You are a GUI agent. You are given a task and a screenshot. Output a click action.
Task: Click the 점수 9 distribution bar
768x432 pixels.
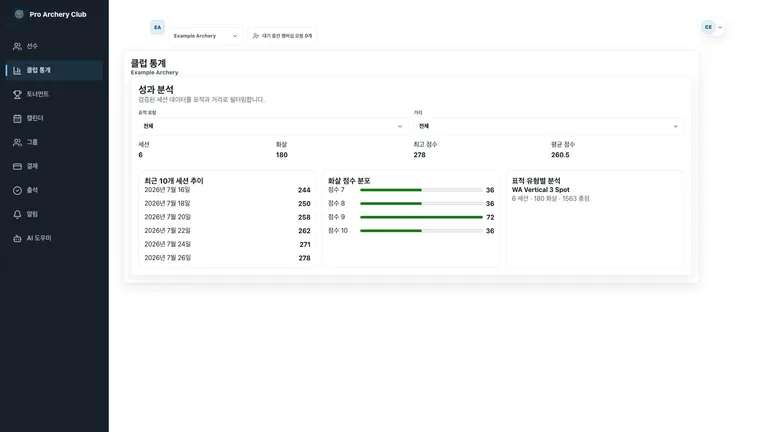coord(421,217)
